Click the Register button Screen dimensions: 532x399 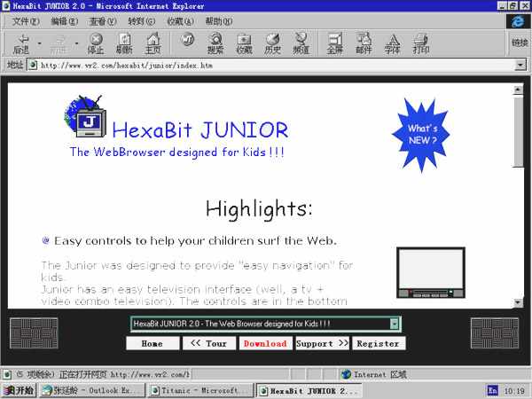[378, 343]
